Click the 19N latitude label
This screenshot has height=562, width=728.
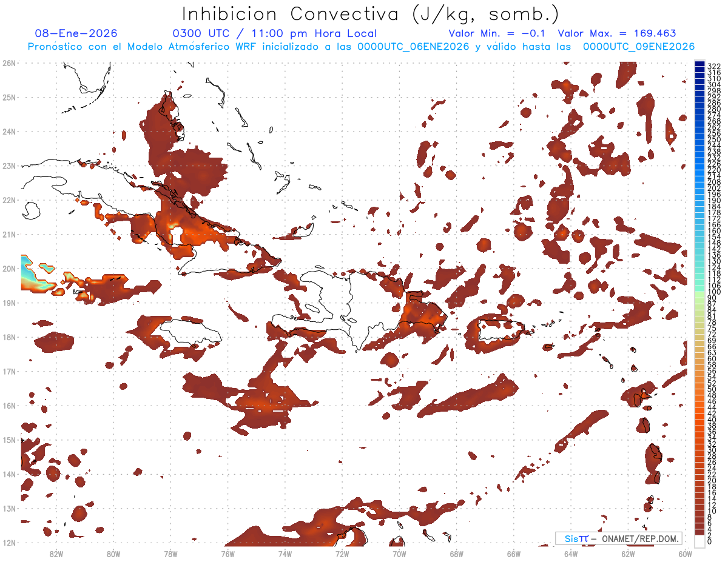pos(9,303)
